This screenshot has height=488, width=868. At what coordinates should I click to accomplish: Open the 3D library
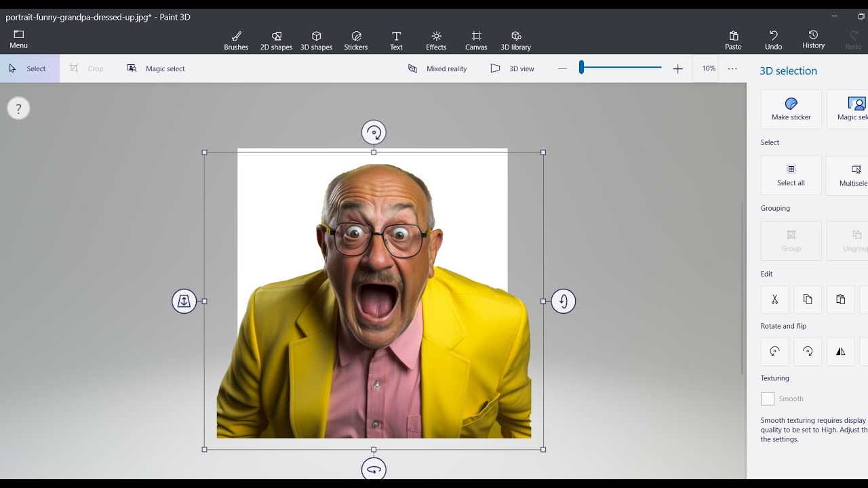(515, 41)
